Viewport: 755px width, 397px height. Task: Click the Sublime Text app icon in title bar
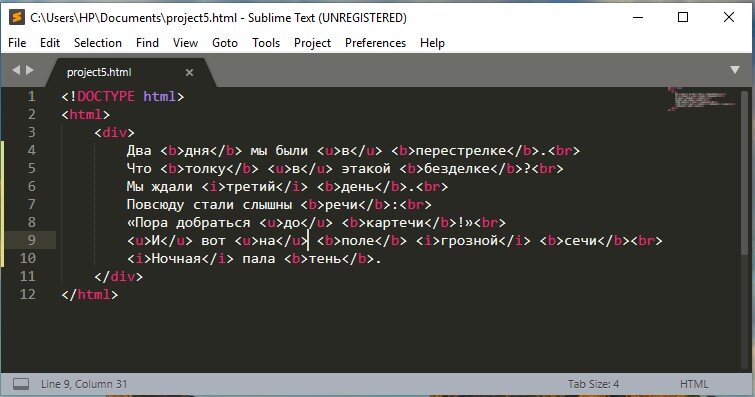click(17, 17)
